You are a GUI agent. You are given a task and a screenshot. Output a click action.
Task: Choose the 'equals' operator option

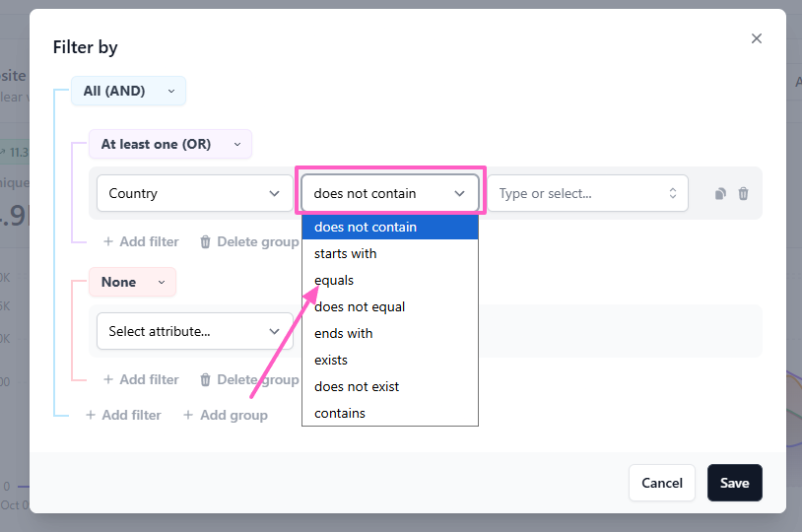pos(334,280)
